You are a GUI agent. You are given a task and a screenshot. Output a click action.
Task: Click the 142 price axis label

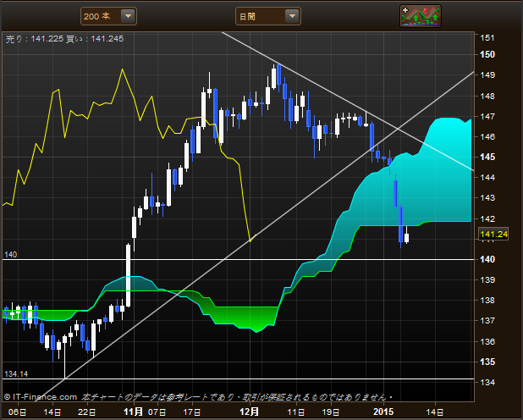(487, 218)
